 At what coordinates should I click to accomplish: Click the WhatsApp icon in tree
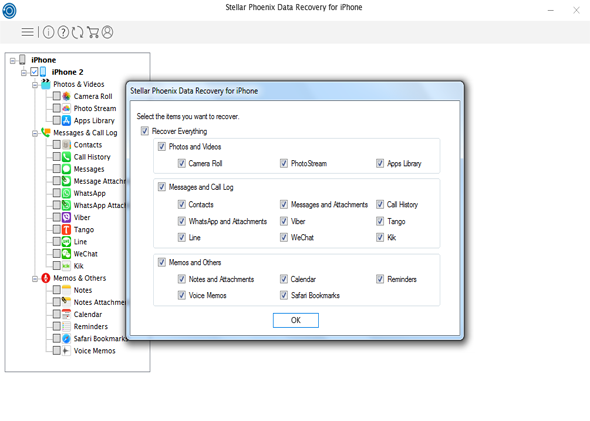66,193
